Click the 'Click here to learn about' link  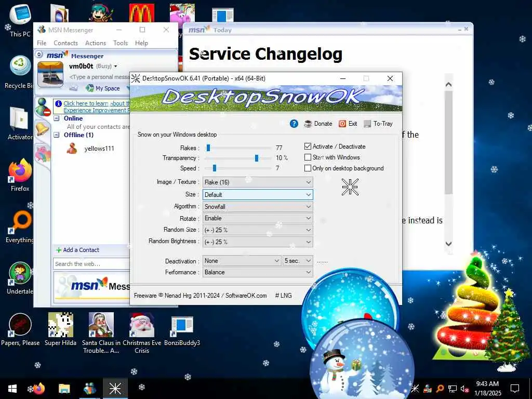pyautogui.click(x=97, y=103)
